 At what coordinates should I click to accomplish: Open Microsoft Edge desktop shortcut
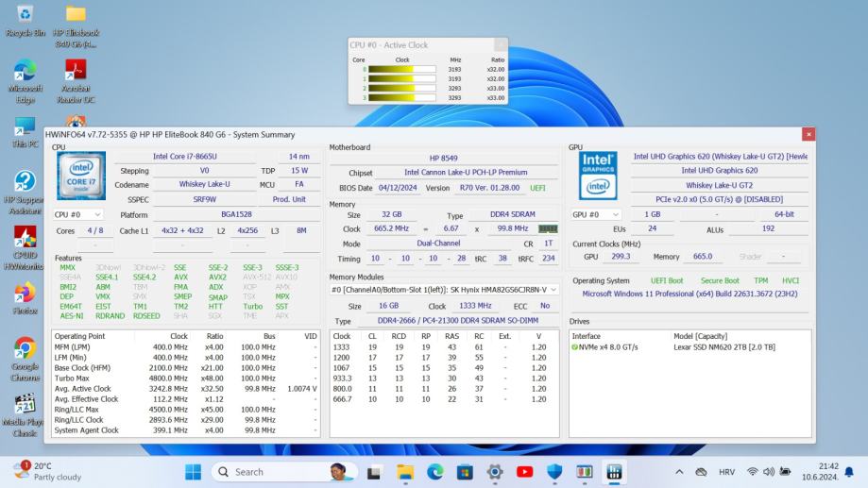[25, 73]
